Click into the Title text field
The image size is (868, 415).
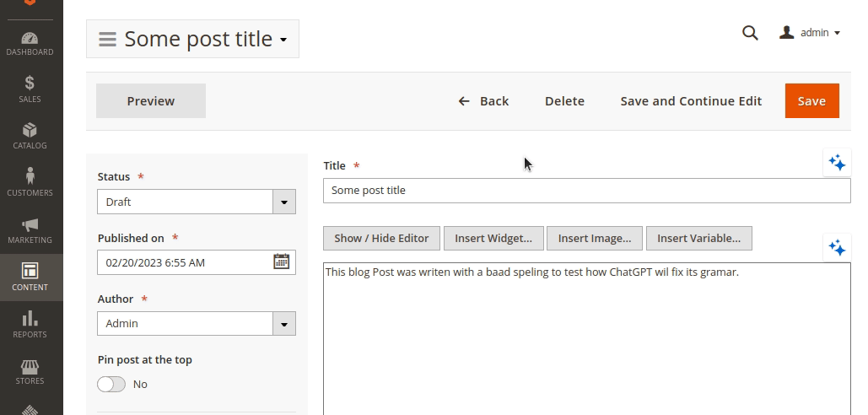(x=586, y=191)
